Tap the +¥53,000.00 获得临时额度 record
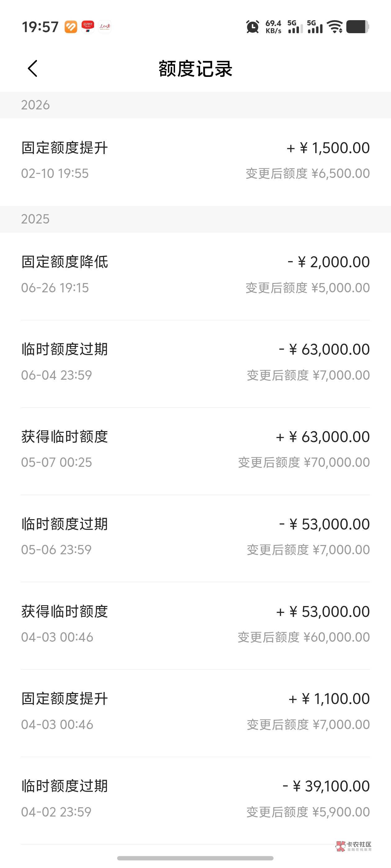 point(195,624)
